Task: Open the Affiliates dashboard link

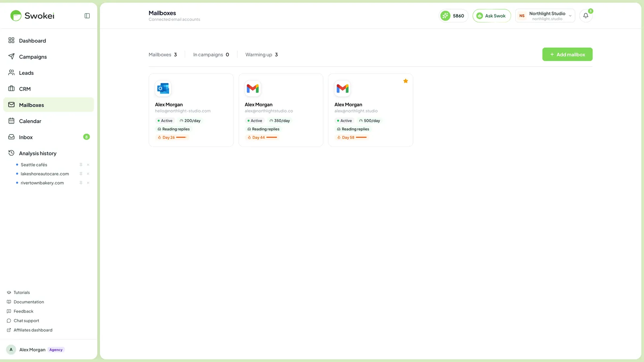Action: click(30, 330)
